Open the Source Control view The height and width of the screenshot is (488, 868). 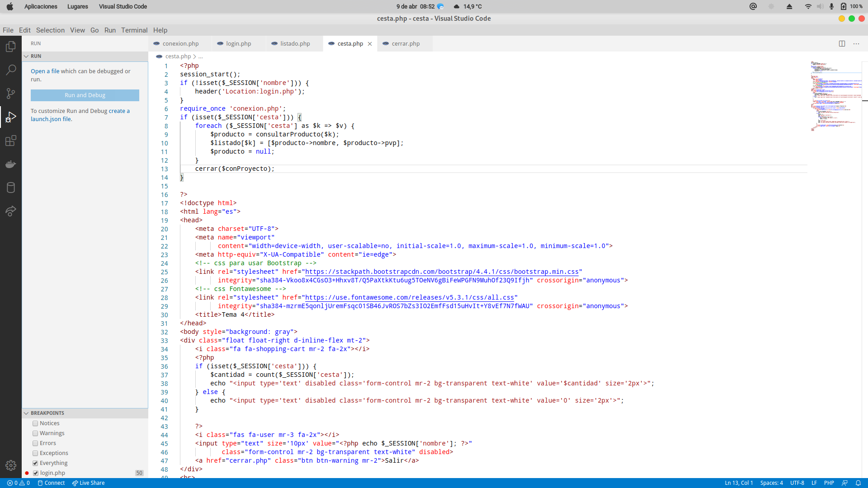click(x=11, y=94)
